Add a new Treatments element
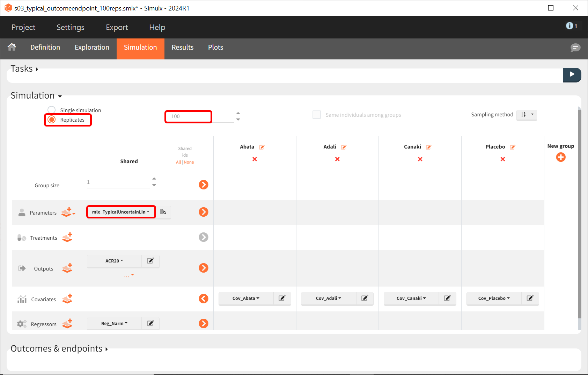The height and width of the screenshot is (375, 588). [x=67, y=237]
